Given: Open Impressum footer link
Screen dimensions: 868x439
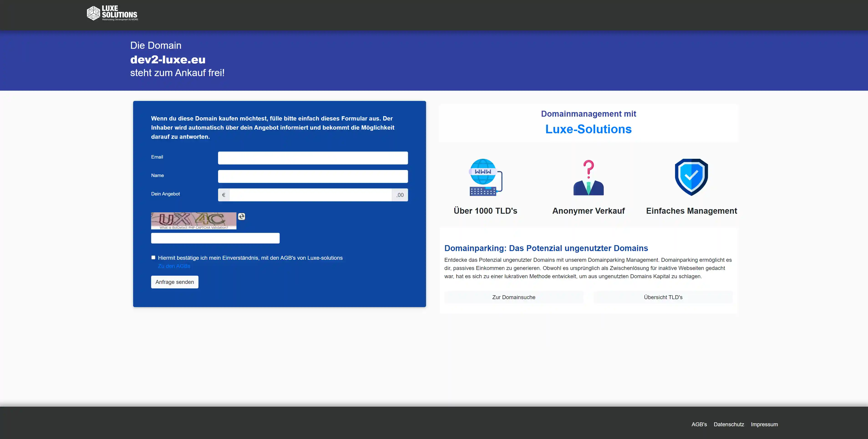Looking at the screenshot, I should (x=764, y=424).
